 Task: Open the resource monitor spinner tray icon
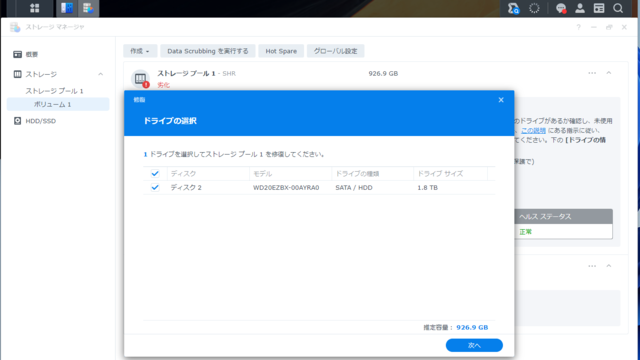(x=534, y=8)
